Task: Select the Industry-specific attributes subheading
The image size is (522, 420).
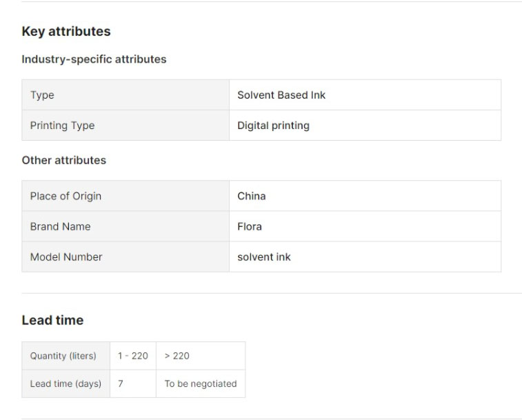Action: 94,59
